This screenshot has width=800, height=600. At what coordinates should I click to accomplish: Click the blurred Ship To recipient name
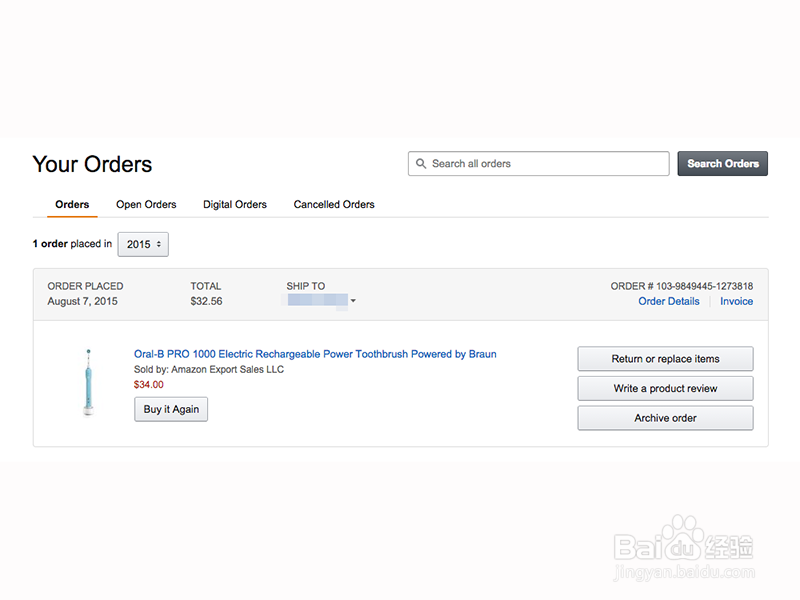316,301
